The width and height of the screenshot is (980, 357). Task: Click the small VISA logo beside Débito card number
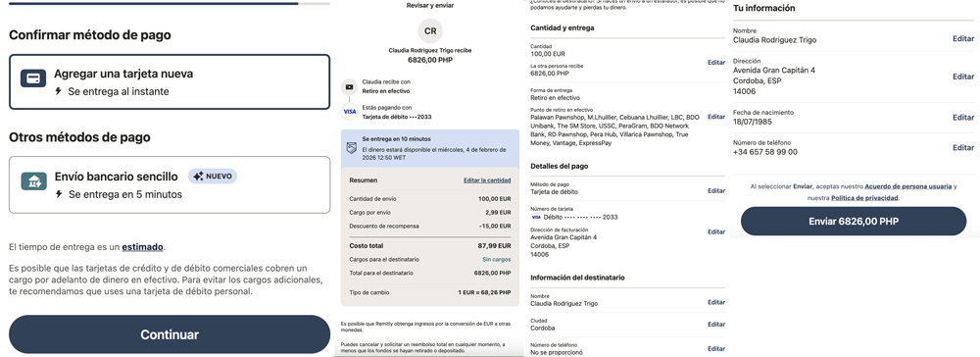click(x=536, y=217)
